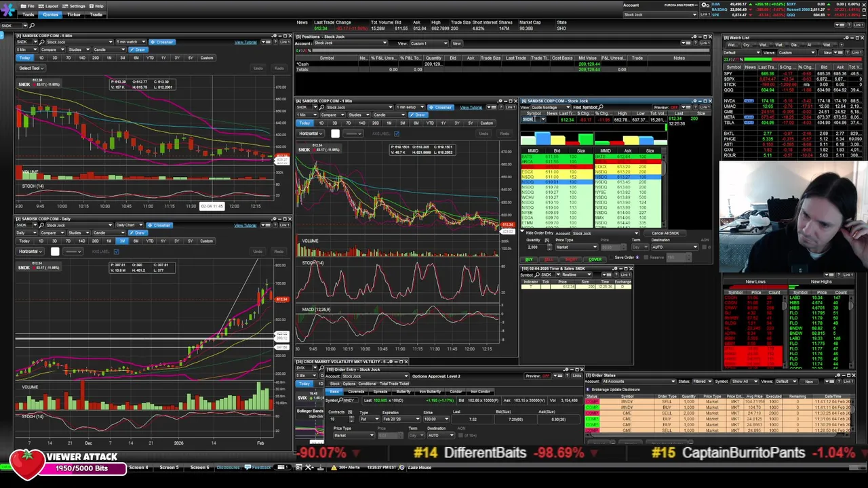Click the Lightspeed logo icon at top left
Screen dimensions: 868x488
pyautogui.click(x=9, y=9)
